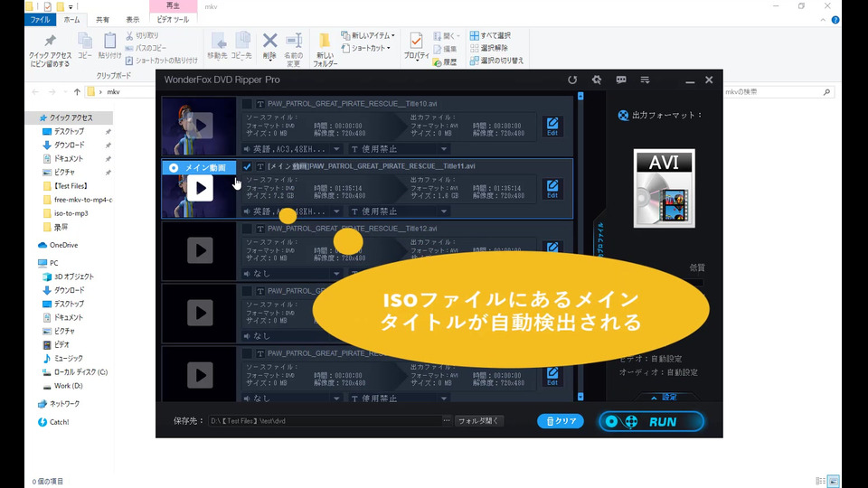The width and height of the screenshot is (868, 488).
Task: Select the AVI output format icon
Action: tap(665, 188)
